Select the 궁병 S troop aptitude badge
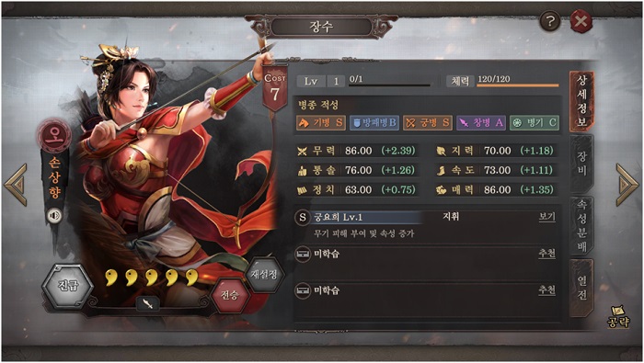 coord(428,122)
